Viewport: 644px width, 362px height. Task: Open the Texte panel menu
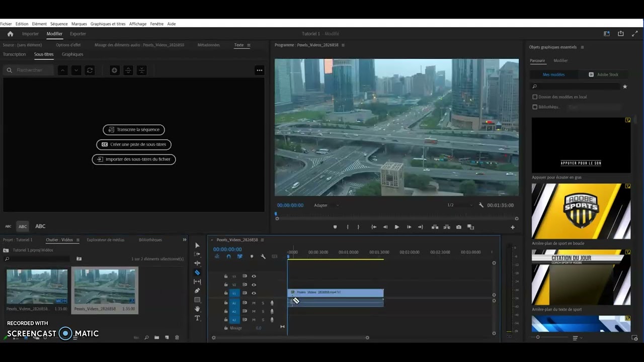click(249, 45)
